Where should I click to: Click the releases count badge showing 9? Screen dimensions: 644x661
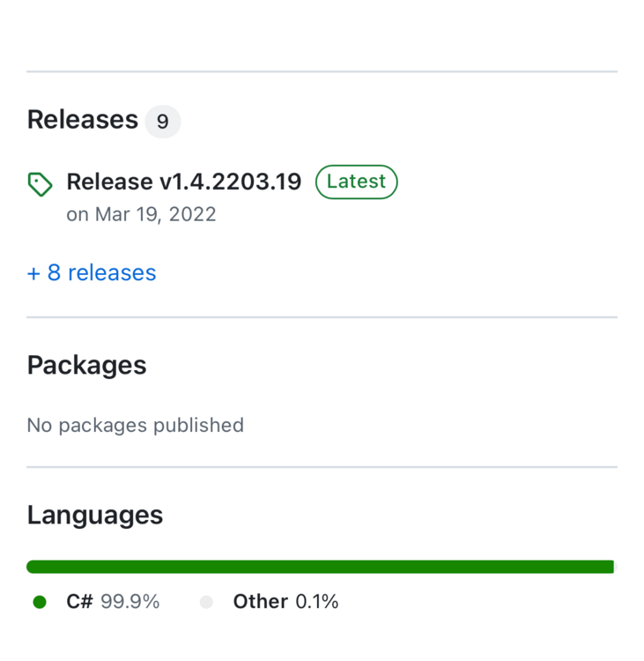(x=162, y=122)
